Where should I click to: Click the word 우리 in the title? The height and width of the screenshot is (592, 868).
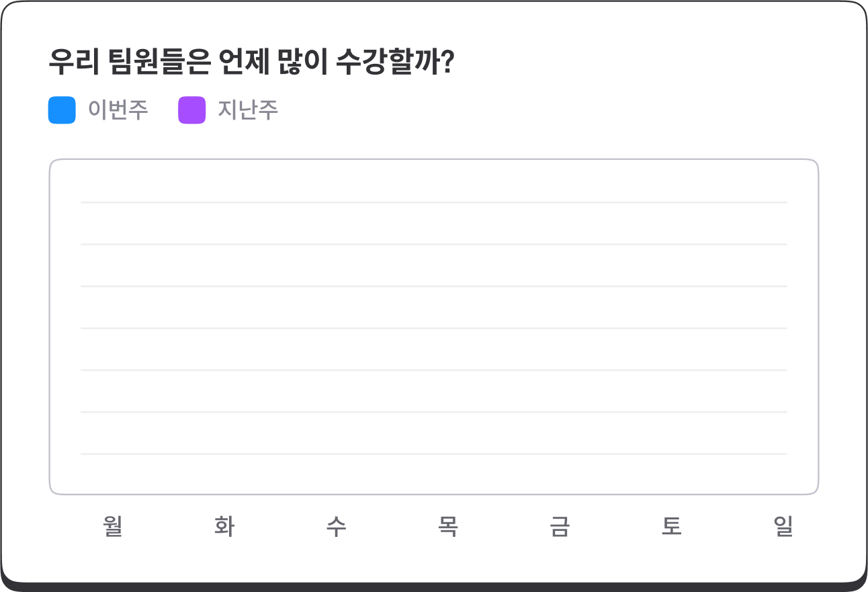[74, 64]
